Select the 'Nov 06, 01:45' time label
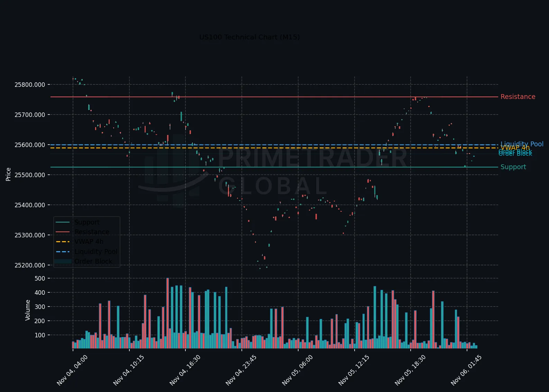This screenshot has height=392, width=549. coord(466,370)
